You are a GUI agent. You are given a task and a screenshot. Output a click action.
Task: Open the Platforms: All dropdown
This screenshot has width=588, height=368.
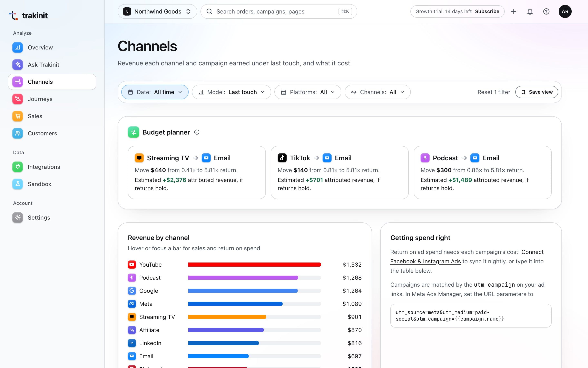(x=308, y=92)
